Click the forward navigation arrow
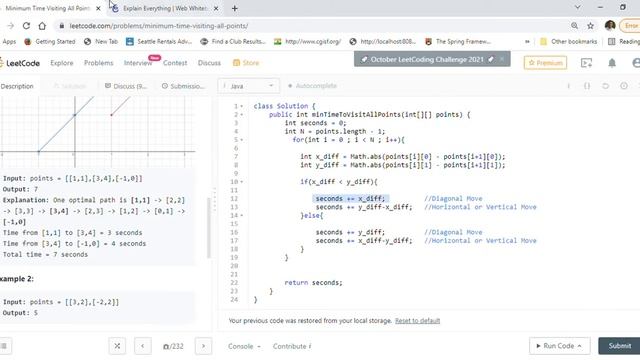This screenshot has height=360, width=640. (x=11, y=26)
